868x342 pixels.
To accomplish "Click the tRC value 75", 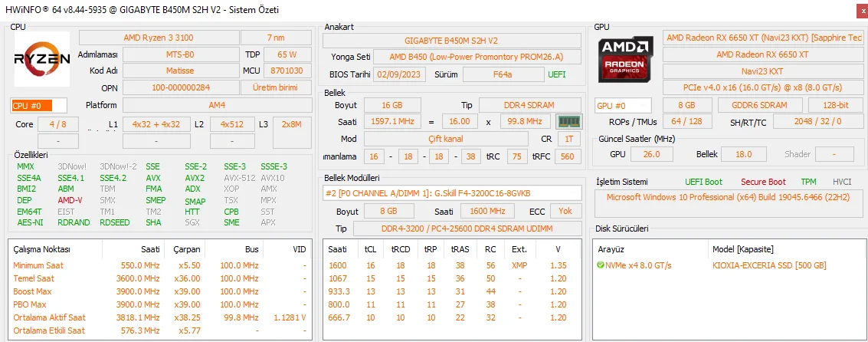I will click(516, 157).
